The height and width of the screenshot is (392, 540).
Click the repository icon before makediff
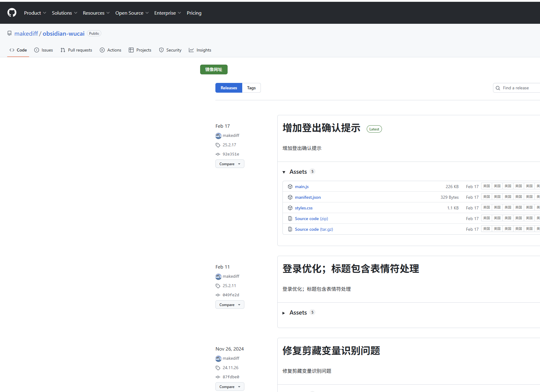coord(9,33)
